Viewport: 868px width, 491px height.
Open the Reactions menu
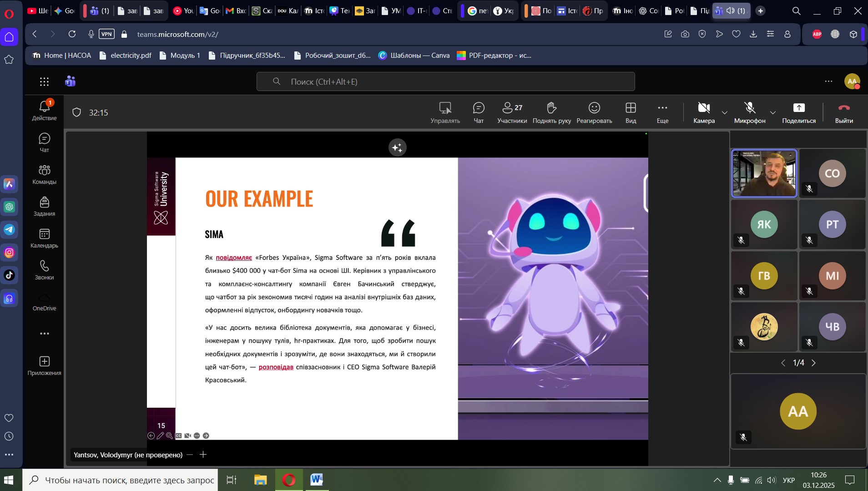(x=594, y=112)
